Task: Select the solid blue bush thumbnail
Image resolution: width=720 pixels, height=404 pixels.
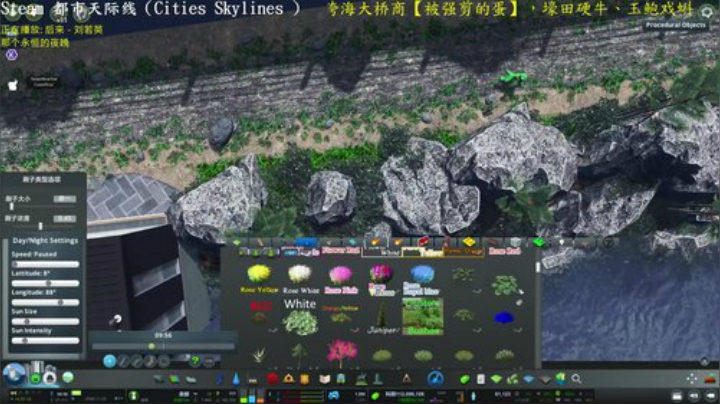Action: click(x=504, y=317)
